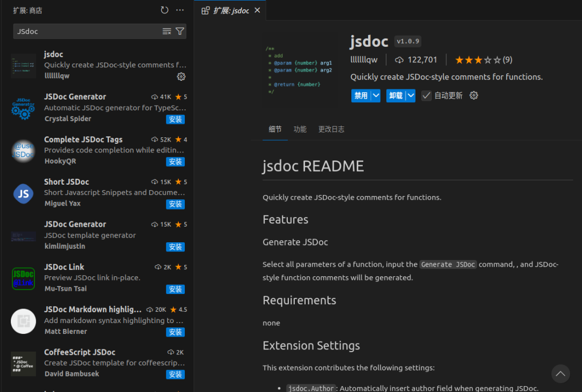Screen dimensions: 582x392
Task: Click publisher name HookyQR
Action: point(60,161)
